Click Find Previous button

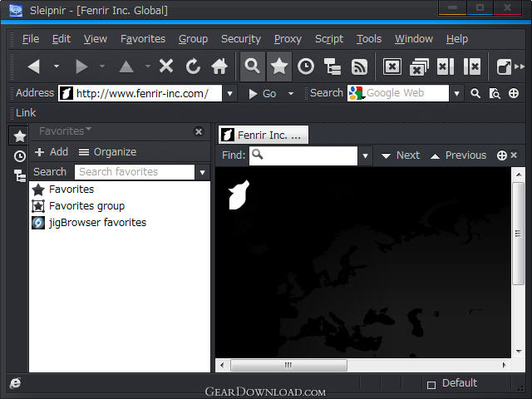(458, 155)
